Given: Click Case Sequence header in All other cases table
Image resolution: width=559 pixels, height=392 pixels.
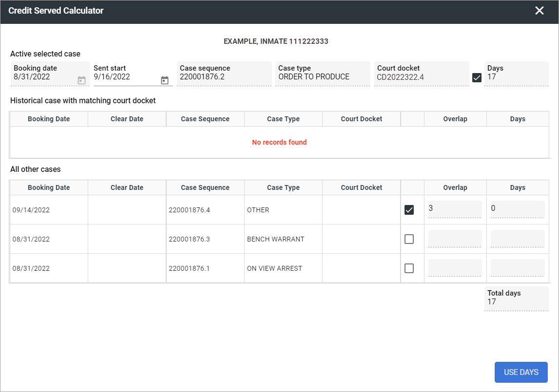Looking at the screenshot, I should tap(205, 187).
